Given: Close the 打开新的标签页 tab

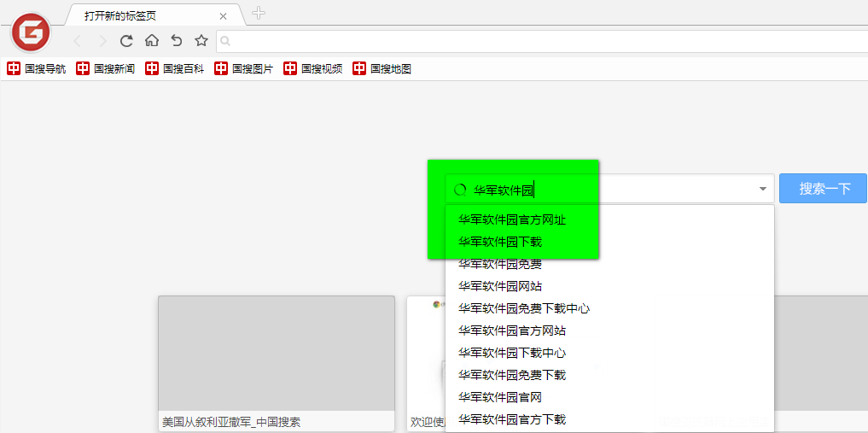Looking at the screenshot, I should pos(223,16).
